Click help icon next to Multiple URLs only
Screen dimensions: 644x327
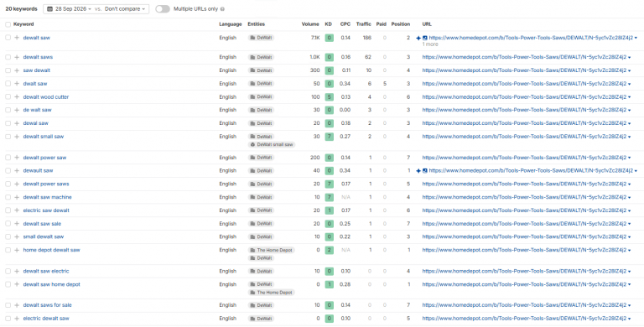pos(222,9)
